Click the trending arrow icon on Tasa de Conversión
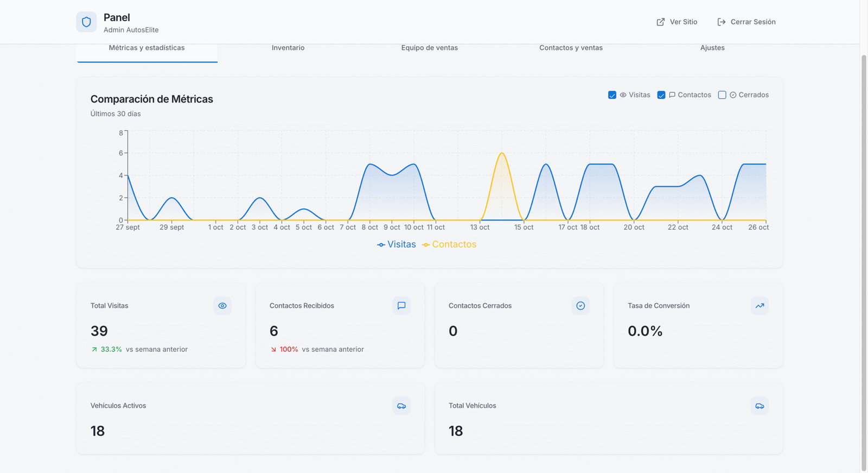Viewport: 868px width, 473px height. 759,306
